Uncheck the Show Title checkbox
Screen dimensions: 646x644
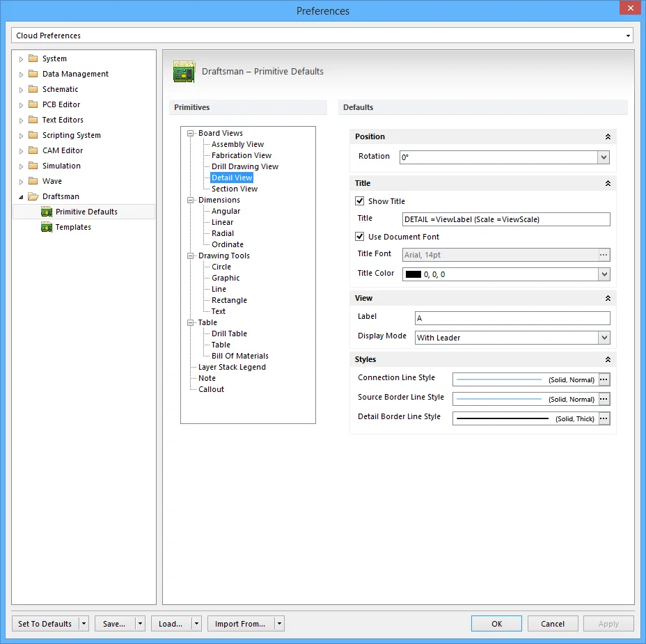pos(360,201)
